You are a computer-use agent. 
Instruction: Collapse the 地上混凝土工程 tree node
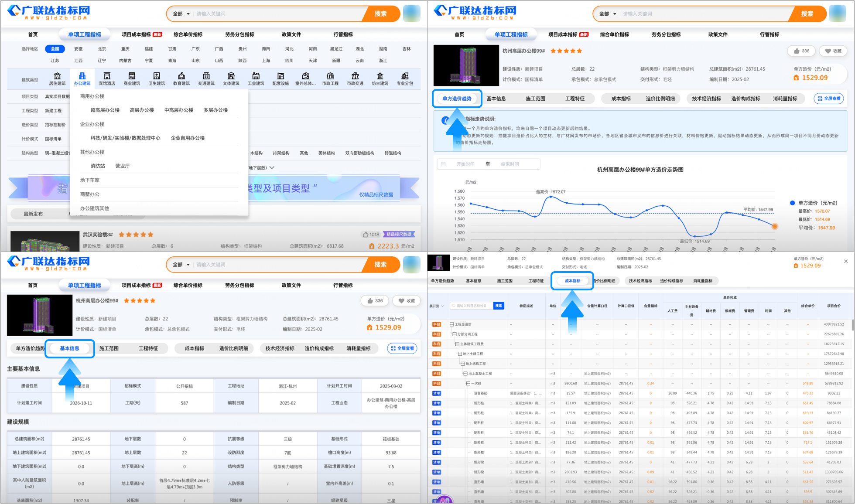point(465,374)
